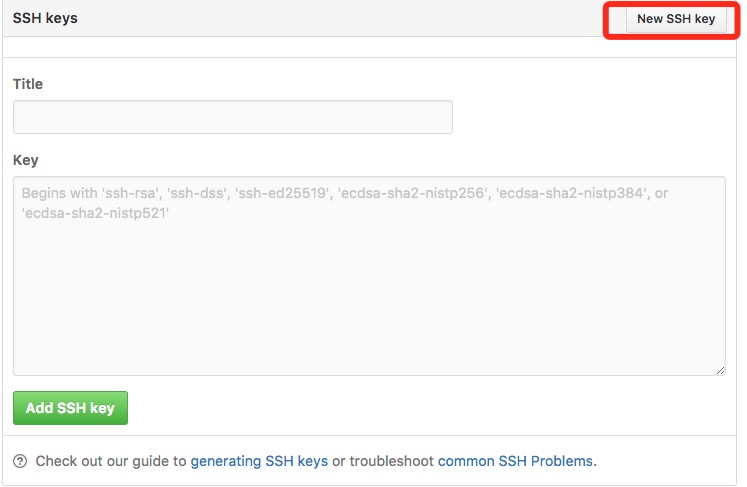This screenshot has height=487, width=747.
Task: Open the generating SSH keys guide link
Action: click(259, 461)
